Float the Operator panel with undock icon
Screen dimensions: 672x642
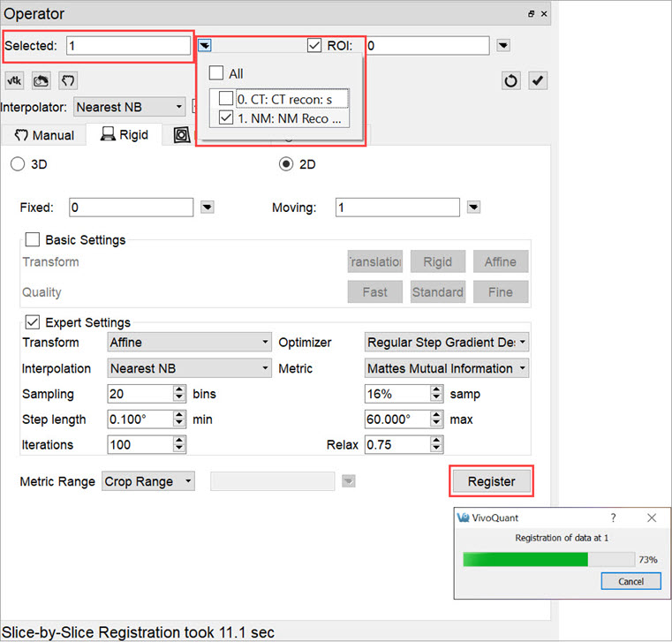tap(531, 14)
